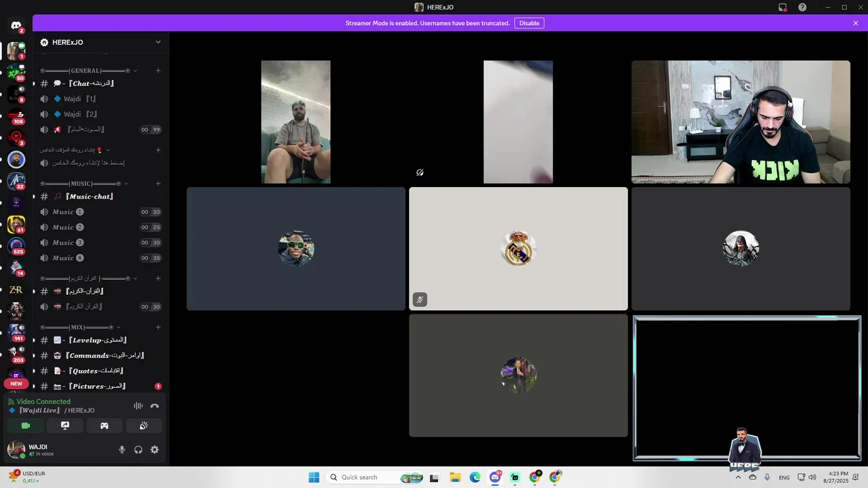Focus seated man's video tile

(296, 122)
